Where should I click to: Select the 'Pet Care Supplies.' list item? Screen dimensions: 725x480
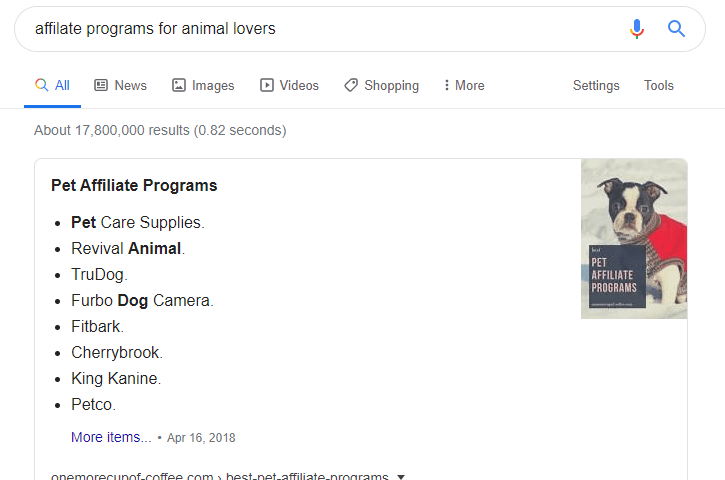(137, 222)
